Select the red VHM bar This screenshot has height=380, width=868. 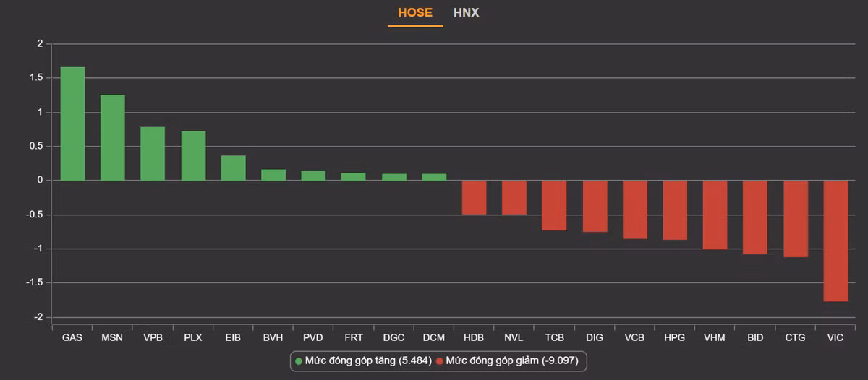pos(715,215)
